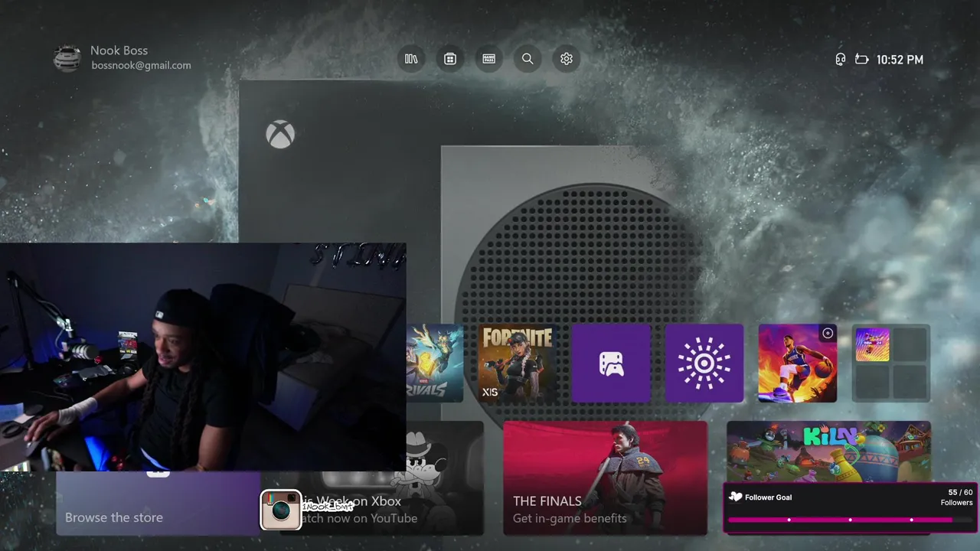Open THE FINALS in-game benefits card
Image resolution: width=980 pixels, height=551 pixels.
click(x=606, y=478)
